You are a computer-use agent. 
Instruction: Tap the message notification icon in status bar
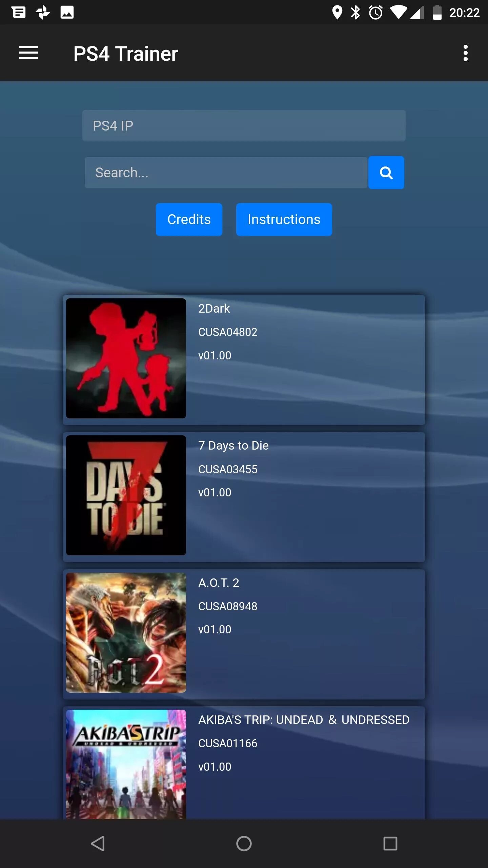[18, 13]
